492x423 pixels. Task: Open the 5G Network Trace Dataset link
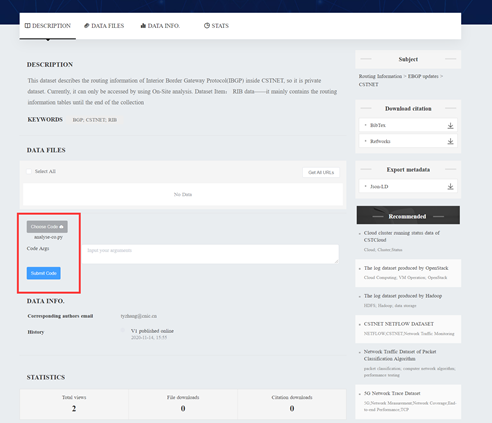(x=392, y=393)
